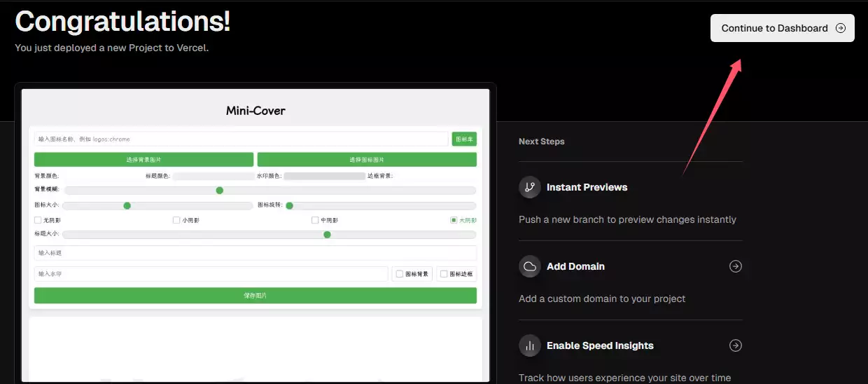
Task: Click the 标题颜色 title color swatch
Action: click(x=213, y=176)
